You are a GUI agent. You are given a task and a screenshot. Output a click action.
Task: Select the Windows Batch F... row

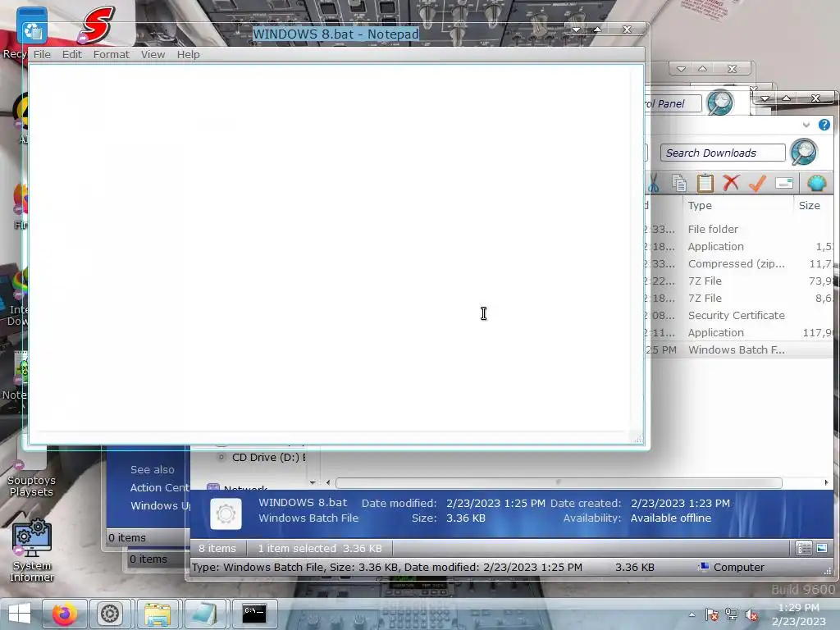739,349
